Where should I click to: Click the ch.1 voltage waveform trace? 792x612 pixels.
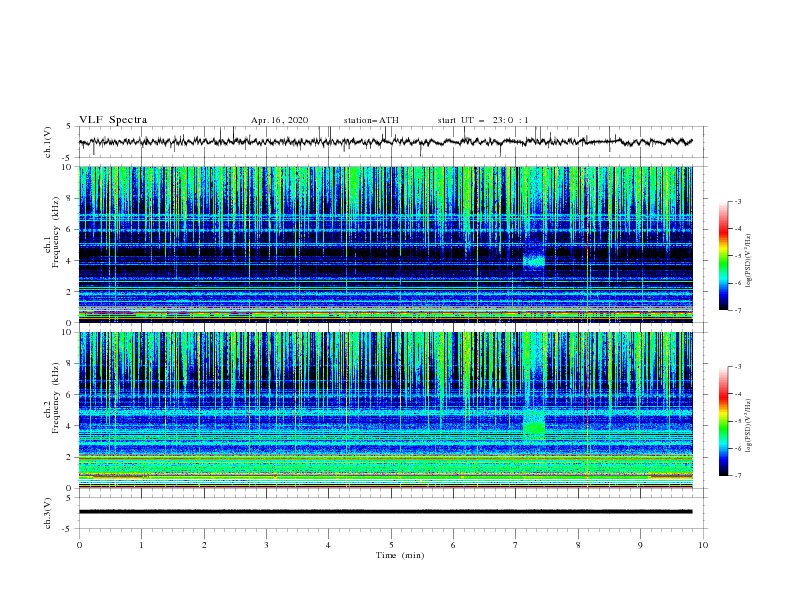[385, 142]
